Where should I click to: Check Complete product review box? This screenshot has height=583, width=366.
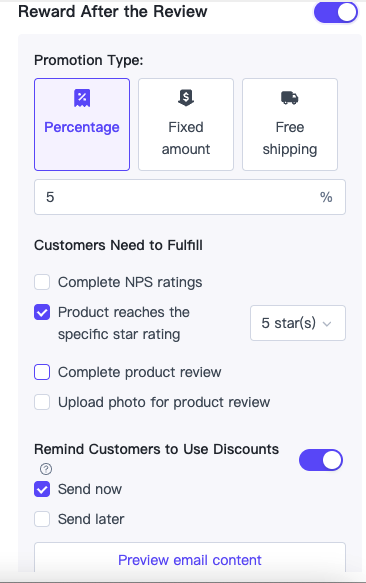tap(42, 372)
